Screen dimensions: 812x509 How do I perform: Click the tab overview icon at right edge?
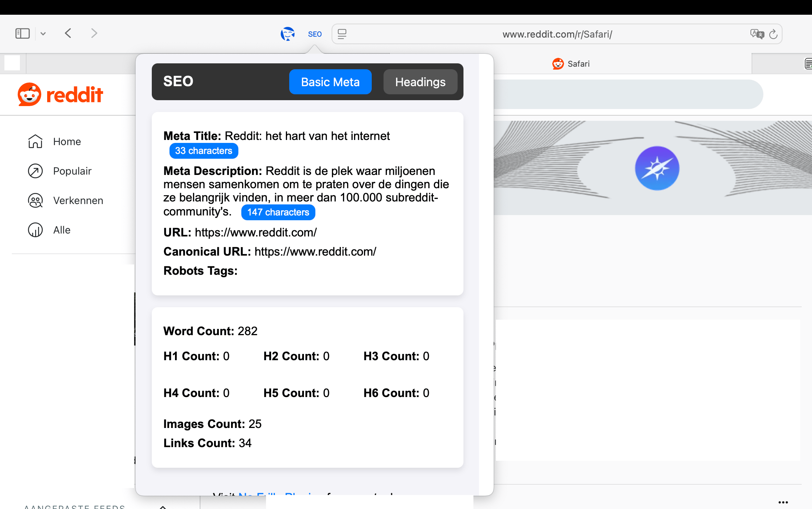click(x=808, y=64)
